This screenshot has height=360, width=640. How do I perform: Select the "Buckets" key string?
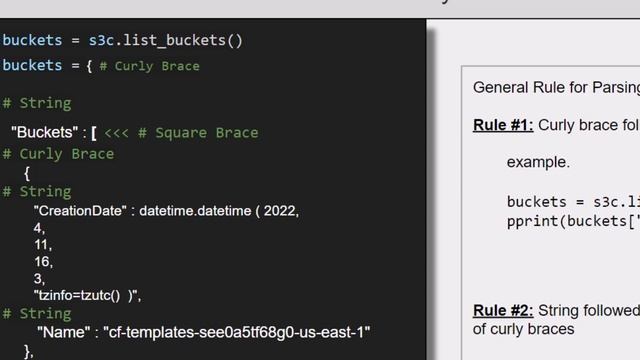(44, 132)
